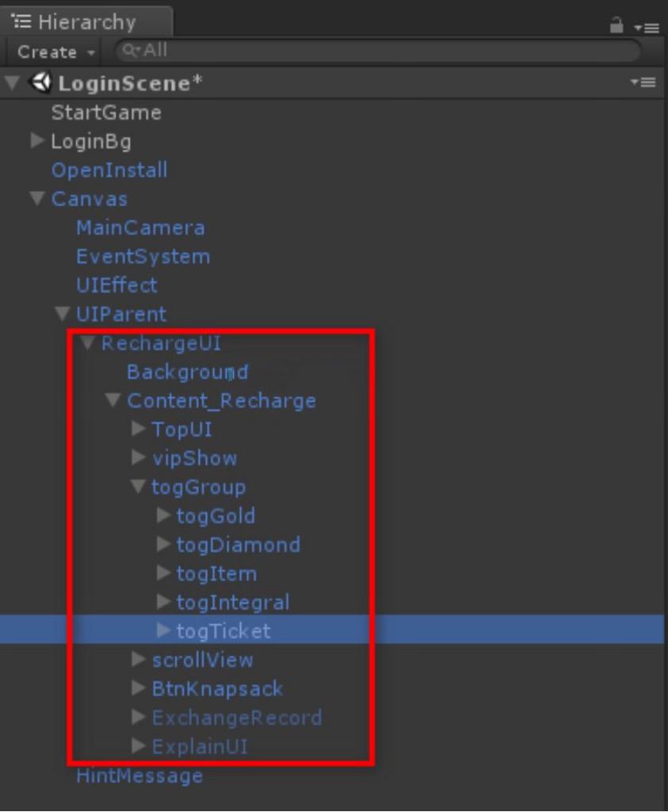Select the OpenInstall object
The width and height of the screenshot is (668, 812).
coord(109,170)
